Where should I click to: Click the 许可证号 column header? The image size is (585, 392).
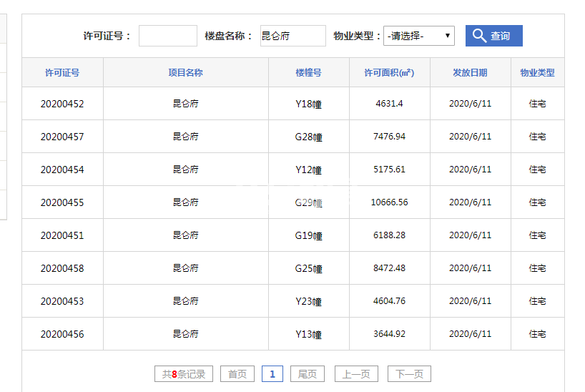62,72
